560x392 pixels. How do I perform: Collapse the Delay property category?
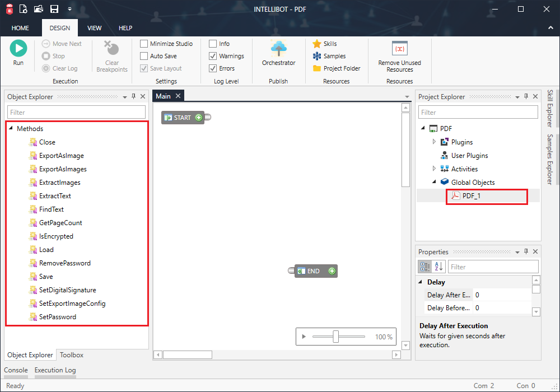[421, 282]
